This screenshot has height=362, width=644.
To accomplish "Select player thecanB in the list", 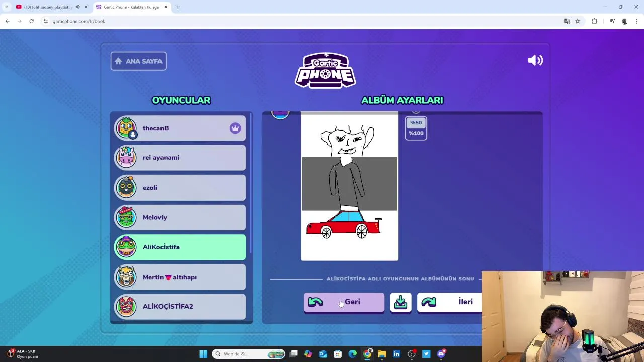I will point(180,128).
